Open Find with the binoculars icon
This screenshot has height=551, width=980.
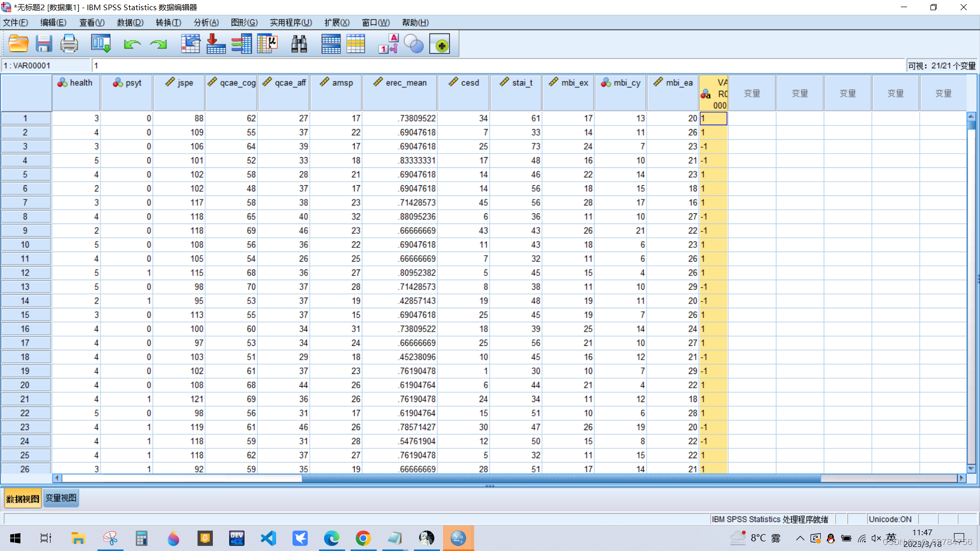(299, 44)
